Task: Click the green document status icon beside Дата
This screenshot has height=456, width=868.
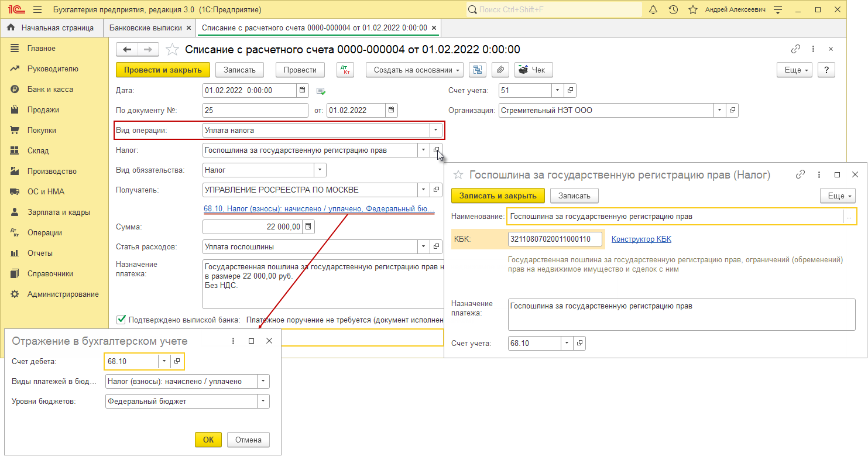Action: tap(321, 91)
